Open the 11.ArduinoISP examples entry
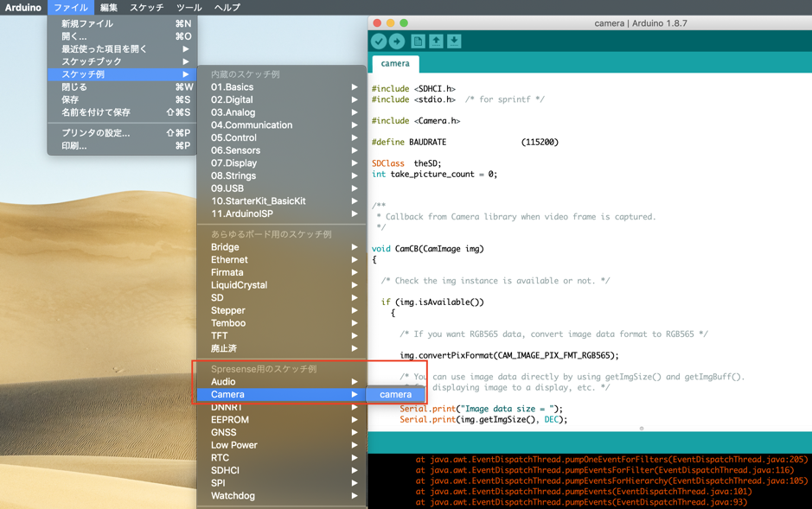This screenshot has width=812, height=509. tap(282, 213)
